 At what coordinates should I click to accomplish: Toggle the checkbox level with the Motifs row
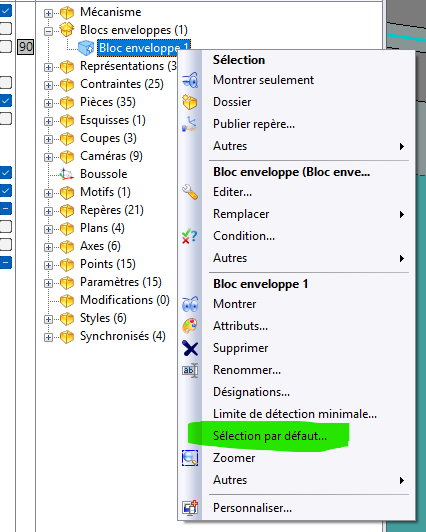point(5,190)
